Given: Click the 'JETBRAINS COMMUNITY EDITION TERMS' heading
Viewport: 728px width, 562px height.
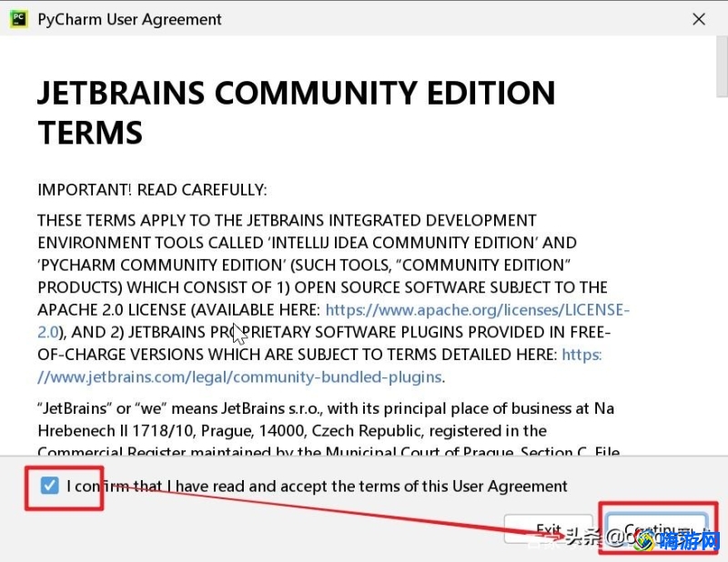Looking at the screenshot, I should (x=297, y=112).
